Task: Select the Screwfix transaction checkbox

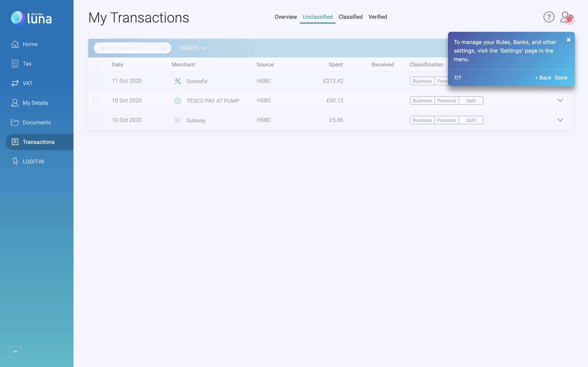Action: tap(96, 81)
